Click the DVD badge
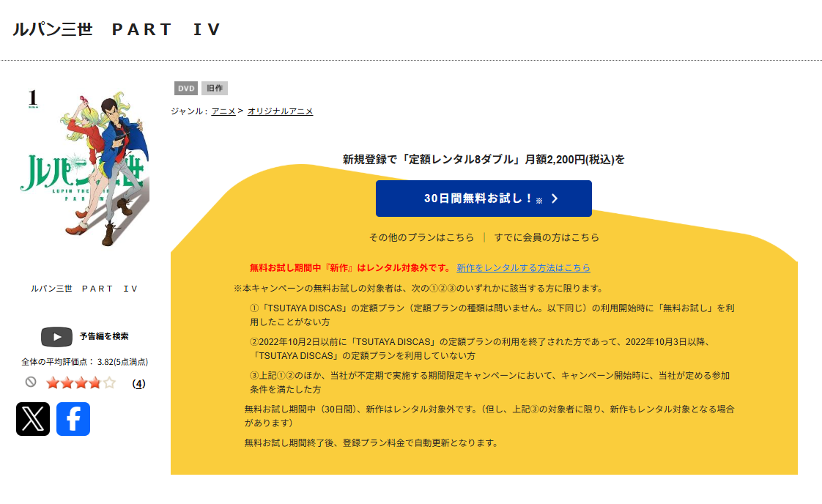 (x=186, y=88)
